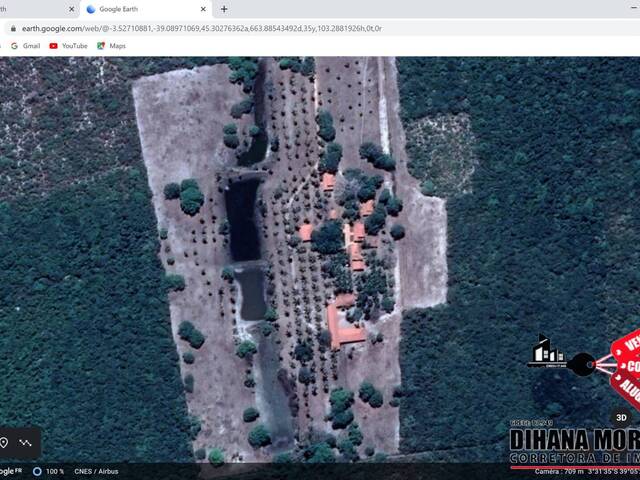Open a new browser tab

pos(224,9)
